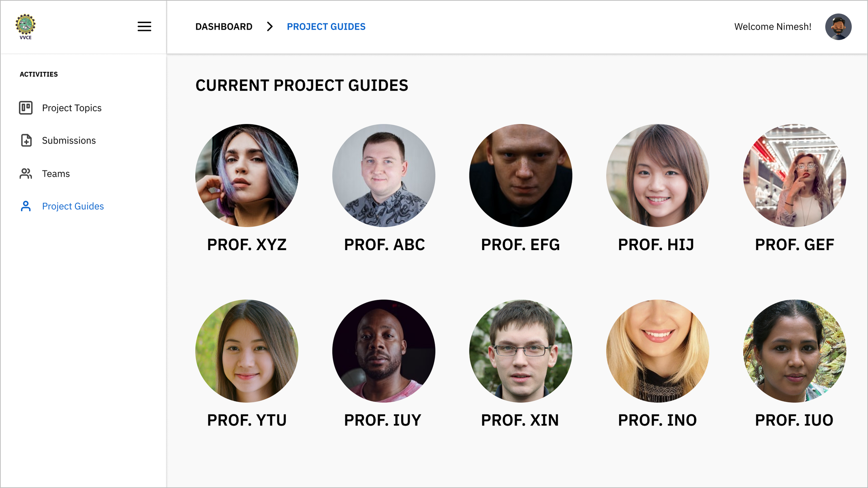This screenshot has height=488, width=868.
Task: Click Prof. HIJ's profile photo
Action: [x=658, y=175]
